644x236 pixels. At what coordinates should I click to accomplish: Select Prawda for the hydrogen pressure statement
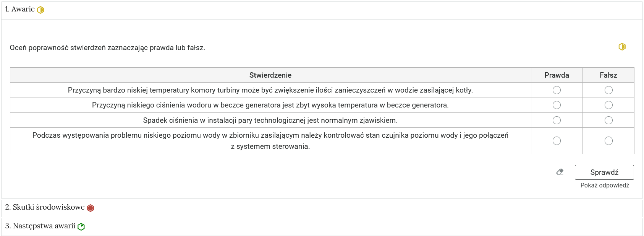(557, 105)
